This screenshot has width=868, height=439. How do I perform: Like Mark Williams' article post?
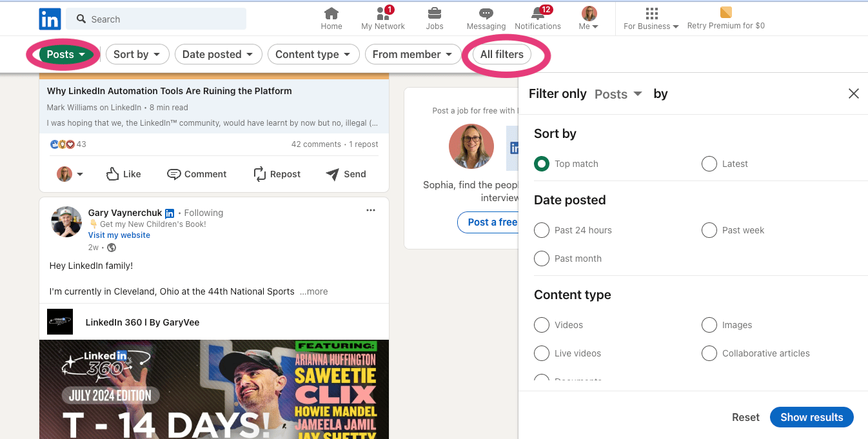pos(124,174)
